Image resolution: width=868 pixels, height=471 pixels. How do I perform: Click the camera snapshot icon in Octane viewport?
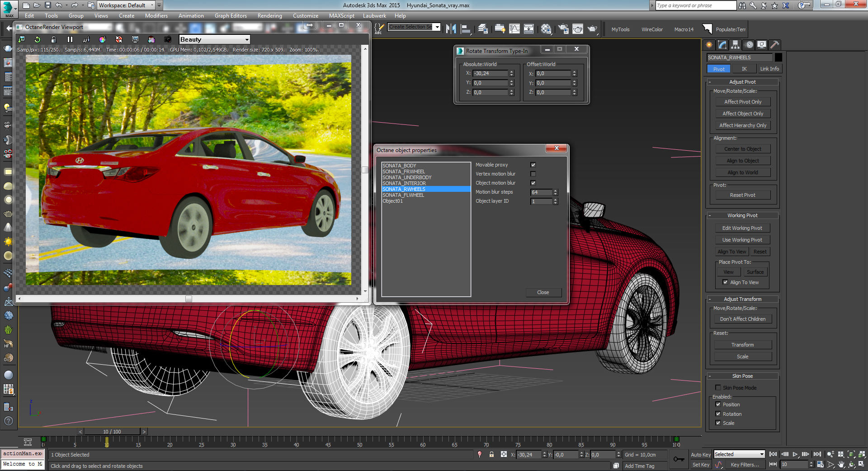click(168, 39)
